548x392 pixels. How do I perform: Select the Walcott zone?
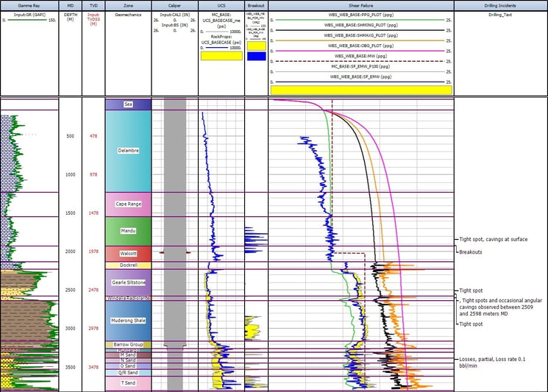128,254
